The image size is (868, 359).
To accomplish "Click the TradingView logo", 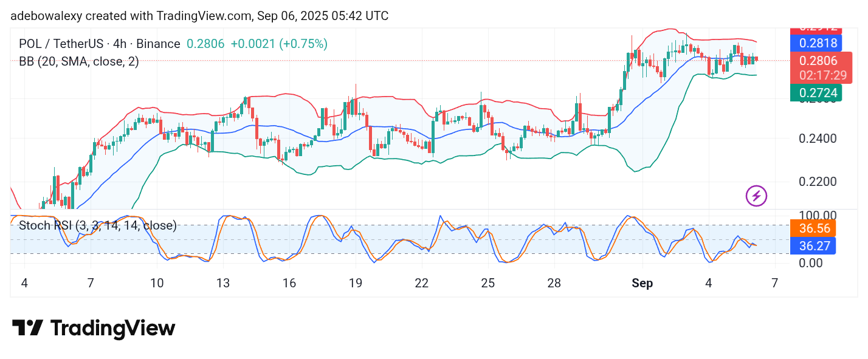I will 94,329.
